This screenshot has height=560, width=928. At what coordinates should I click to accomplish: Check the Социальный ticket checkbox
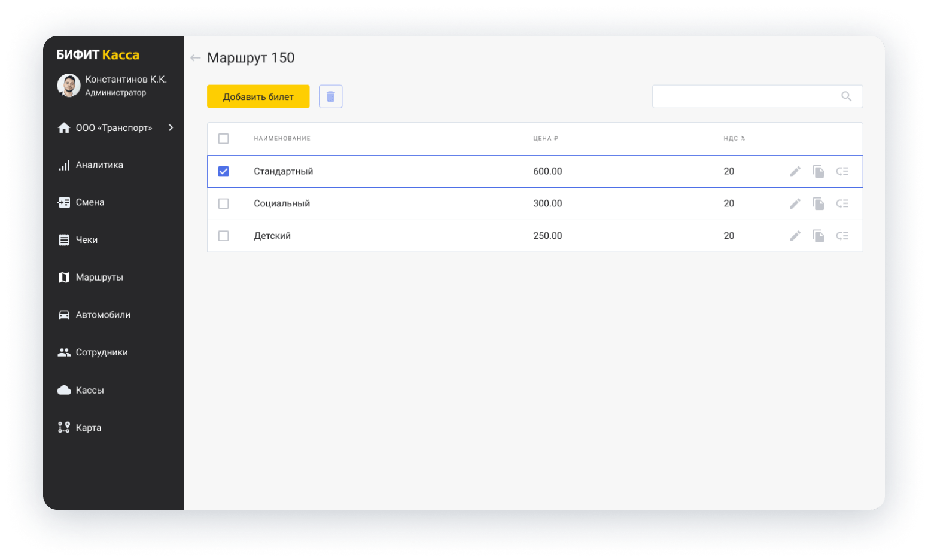223,204
